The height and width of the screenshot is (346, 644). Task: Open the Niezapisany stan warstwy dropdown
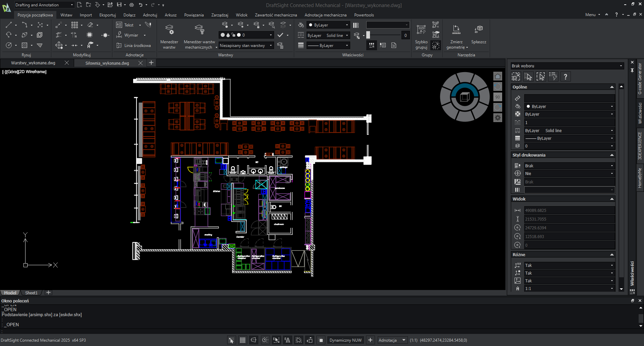pyautogui.click(x=246, y=46)
